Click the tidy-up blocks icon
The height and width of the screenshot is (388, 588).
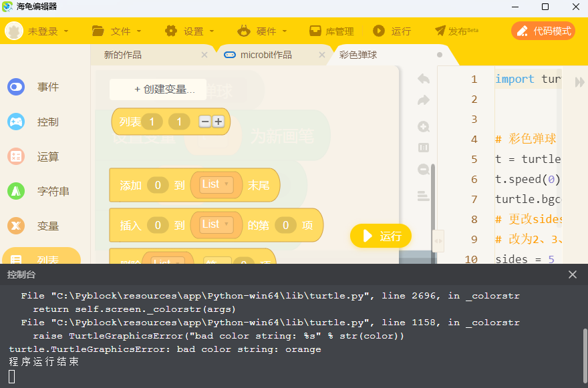[423, 196]
